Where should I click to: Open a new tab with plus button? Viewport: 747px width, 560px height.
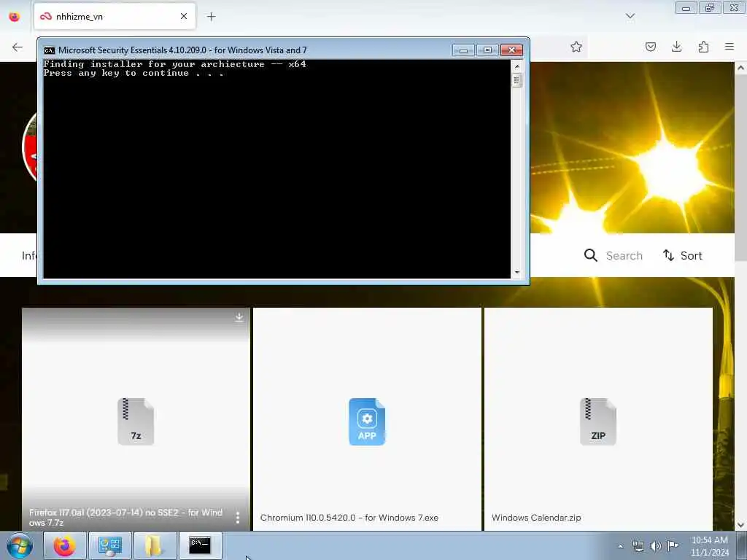[211, 17]
